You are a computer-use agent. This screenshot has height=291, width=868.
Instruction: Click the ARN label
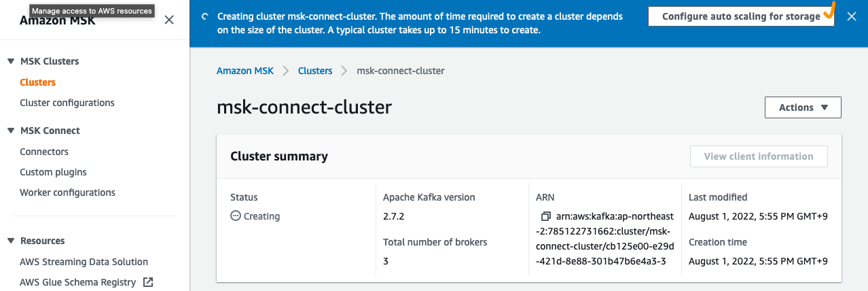[x=545, y=197]
